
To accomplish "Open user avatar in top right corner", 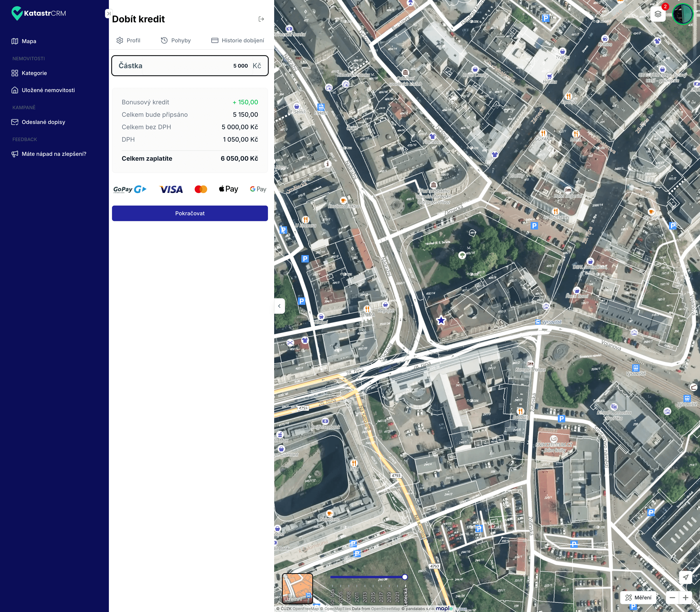I will [682, 14].
